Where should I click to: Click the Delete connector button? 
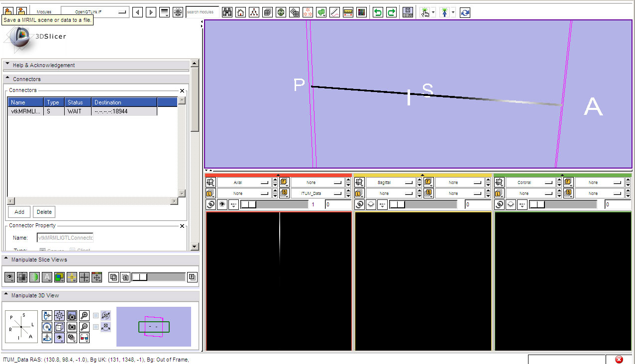pyautogui.click(x=44, y=212)
